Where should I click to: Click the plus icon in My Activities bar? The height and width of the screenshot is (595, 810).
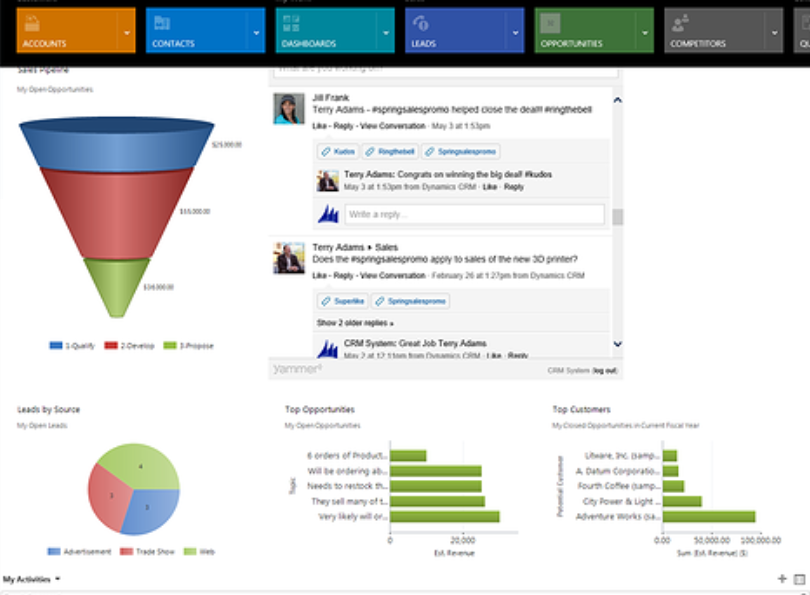[x=782, y=579]
